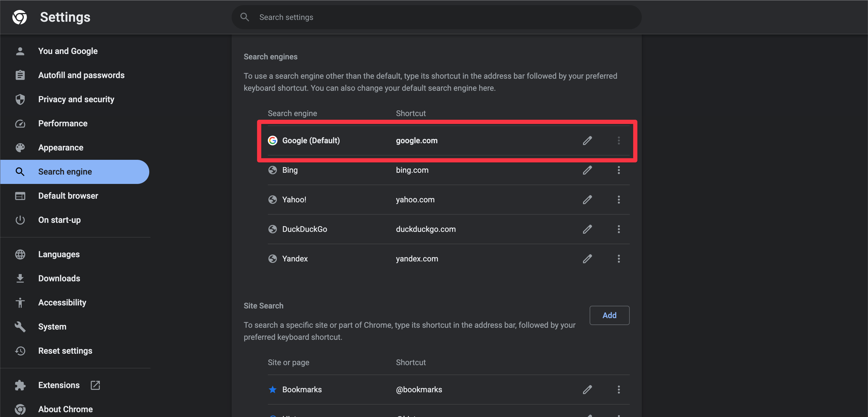Open the three-dot menu for Bookmarks
868x417 pixels.
coord(619,389)
